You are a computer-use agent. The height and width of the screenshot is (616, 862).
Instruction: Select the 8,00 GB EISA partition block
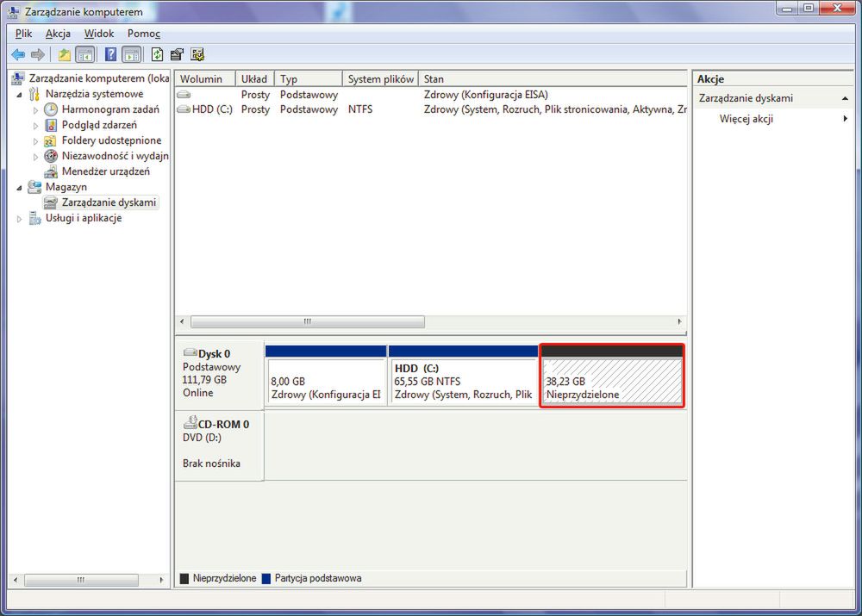[326, 376]
